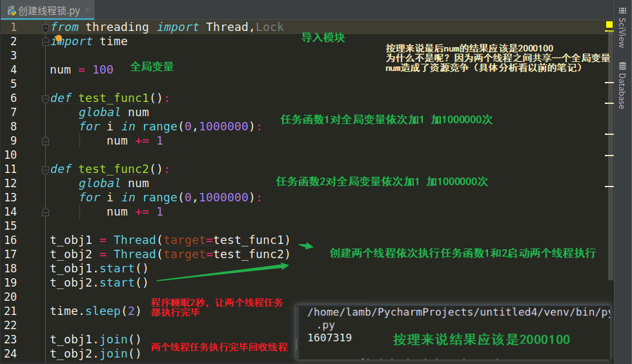Viewport: 632px width, 364px height.
Task: Click line number 4 in the gutter
Action: (14, 70)
